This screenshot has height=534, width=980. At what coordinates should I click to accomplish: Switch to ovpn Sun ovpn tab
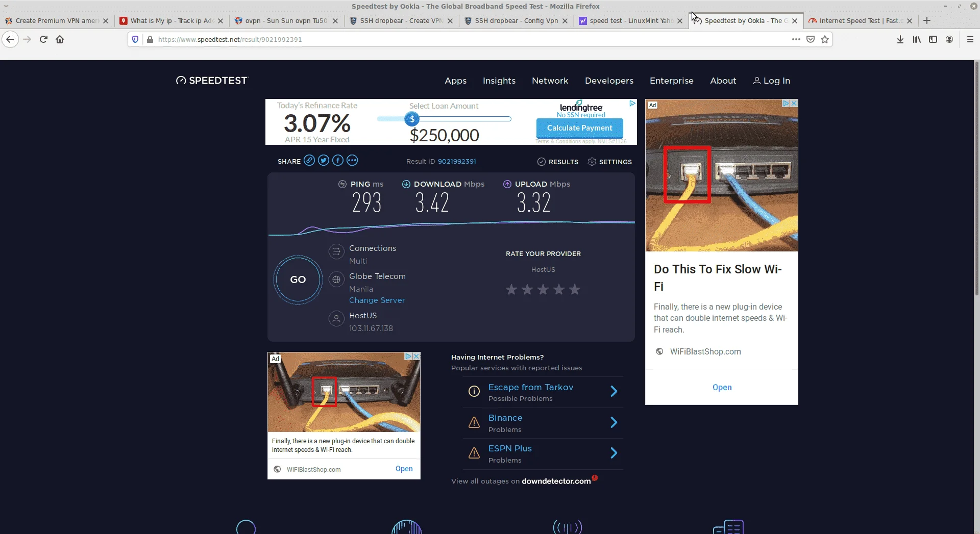[286, 20]
